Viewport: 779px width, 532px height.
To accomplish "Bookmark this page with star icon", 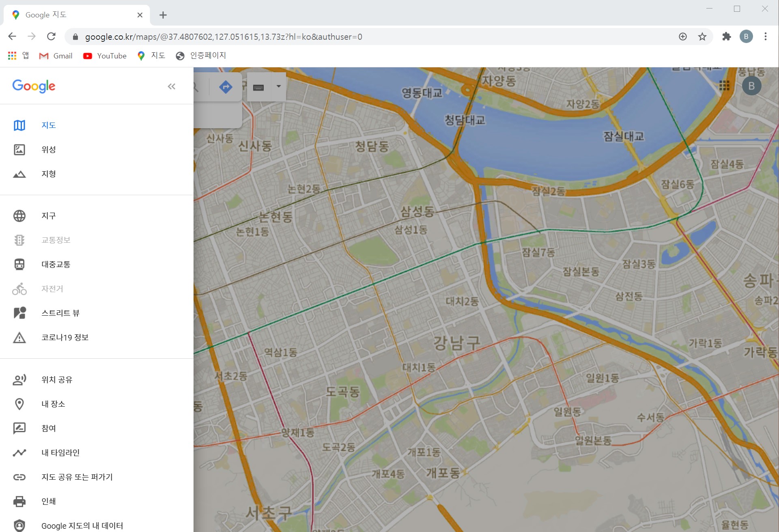I will tap(702, 37).
